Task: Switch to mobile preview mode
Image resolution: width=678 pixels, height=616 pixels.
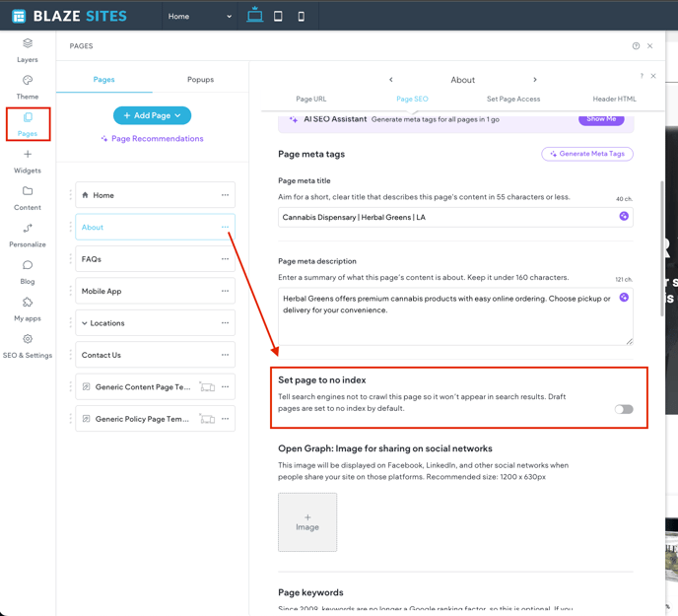Action: pyautogui.click(x=302, y=16)
